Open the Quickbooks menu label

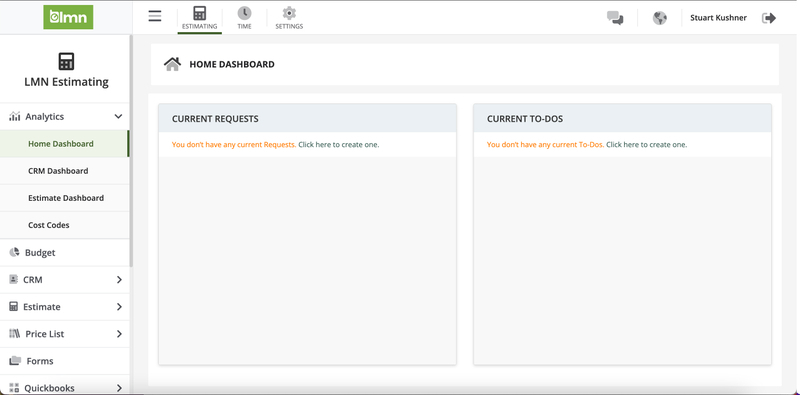[49, 388]
